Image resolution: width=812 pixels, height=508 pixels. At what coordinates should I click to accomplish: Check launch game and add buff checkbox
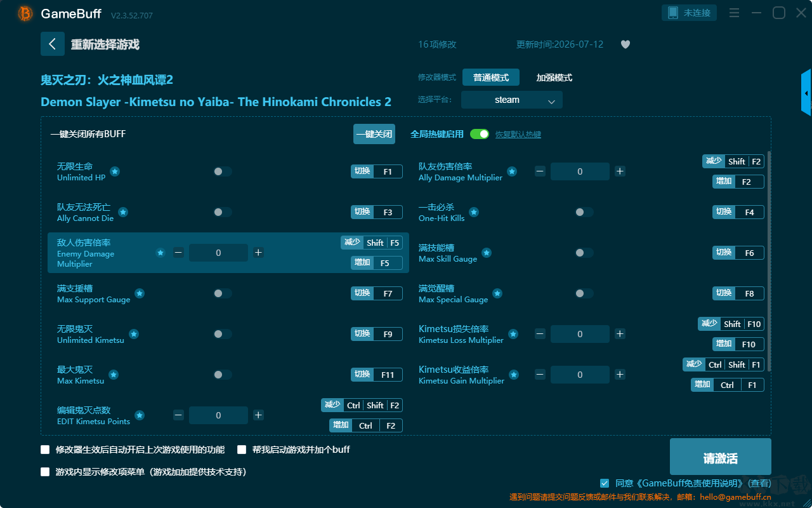242,450
